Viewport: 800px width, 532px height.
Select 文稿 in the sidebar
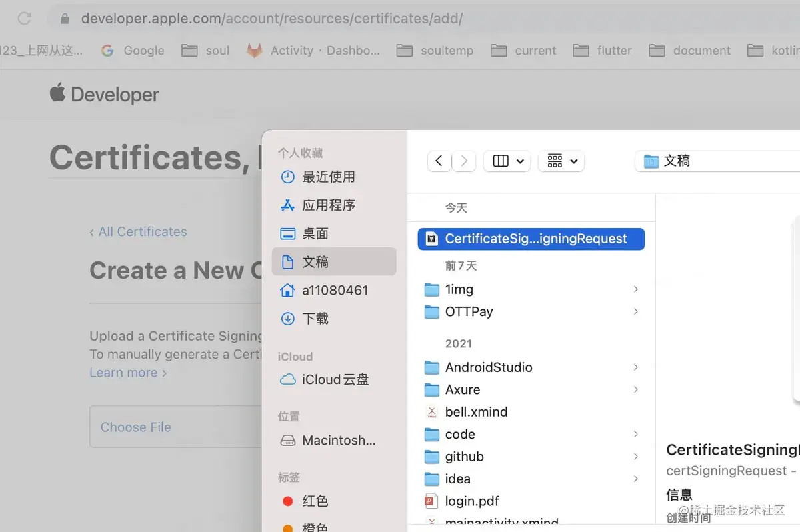point(334,262)
